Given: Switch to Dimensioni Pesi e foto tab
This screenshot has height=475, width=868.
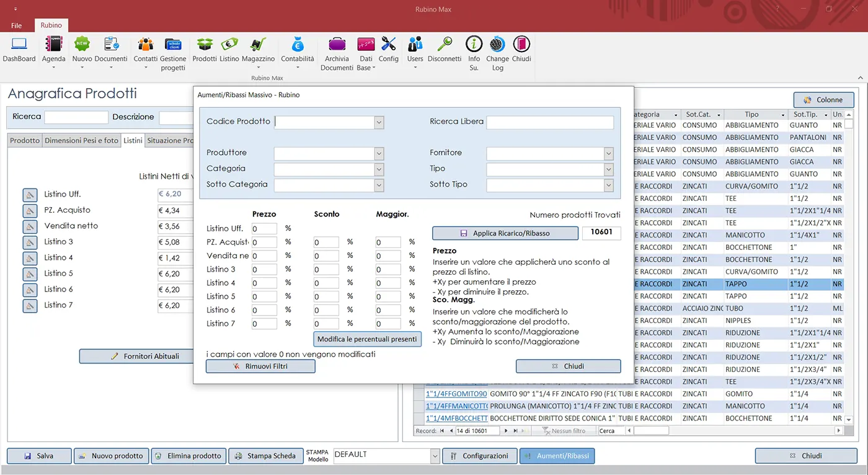Looking at the screenshot, I should (81, 141).
